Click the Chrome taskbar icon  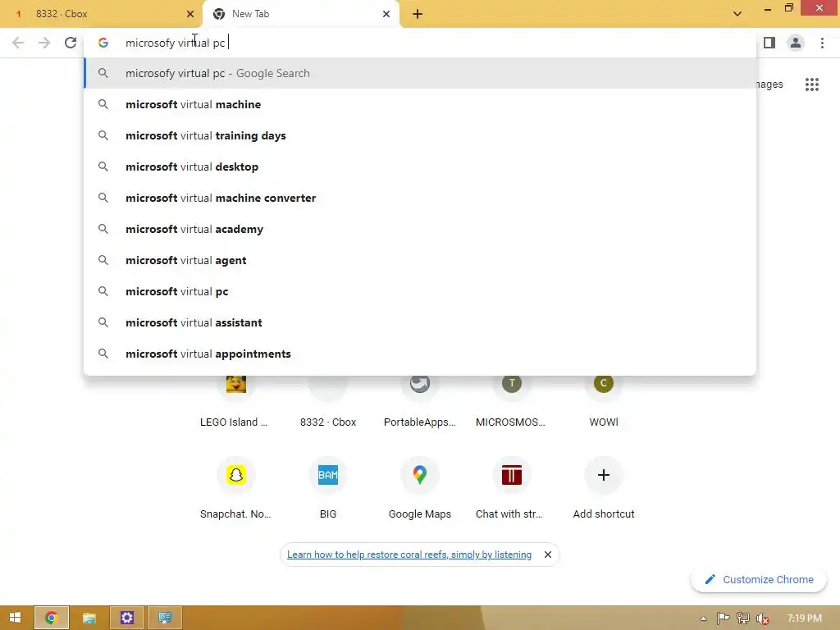point(52,618)
